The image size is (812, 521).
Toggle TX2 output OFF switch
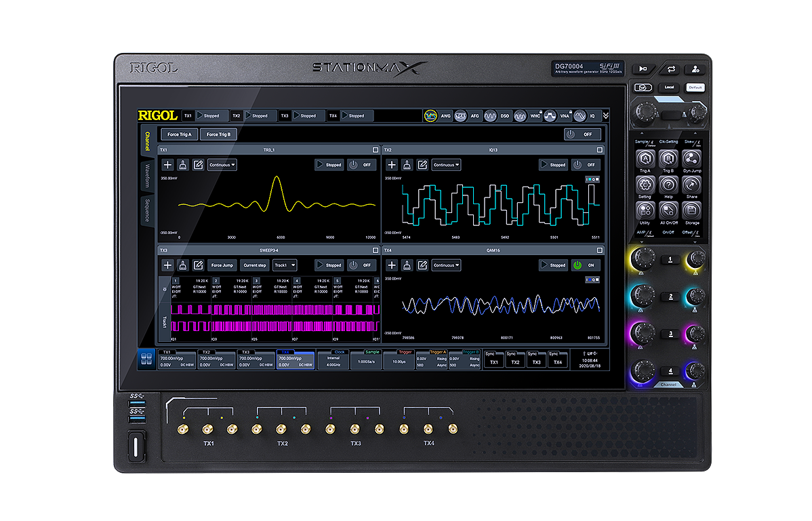585,165
